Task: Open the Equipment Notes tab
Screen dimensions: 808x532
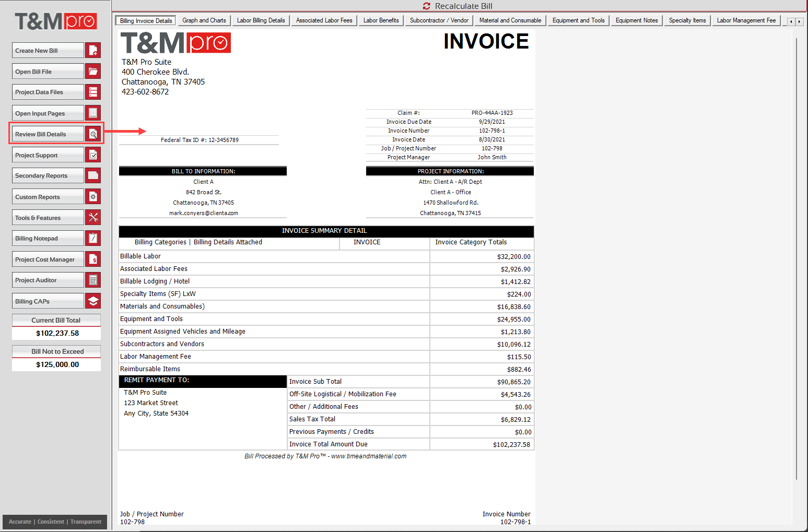Action: pos(637,20)
